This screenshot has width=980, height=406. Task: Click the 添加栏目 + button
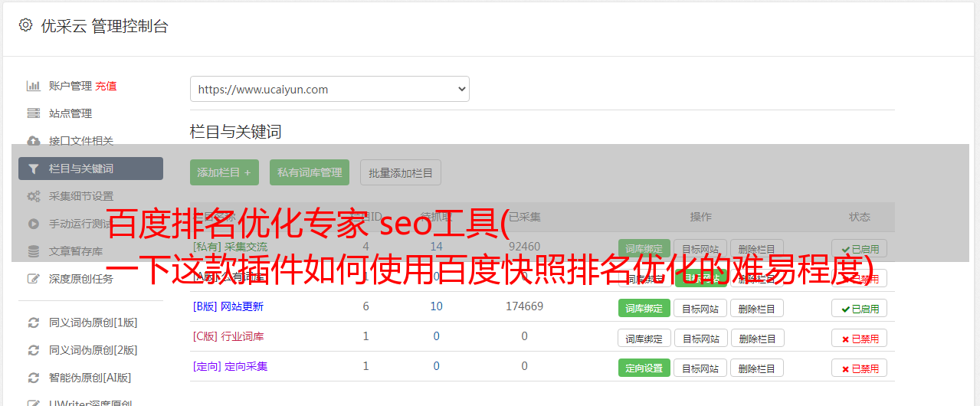pyautogui.click(x=225, y=172)
